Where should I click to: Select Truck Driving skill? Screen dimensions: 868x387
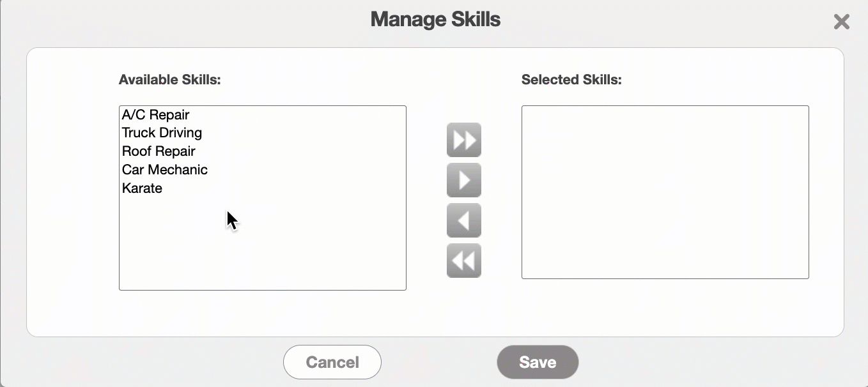tap(162, 133)
